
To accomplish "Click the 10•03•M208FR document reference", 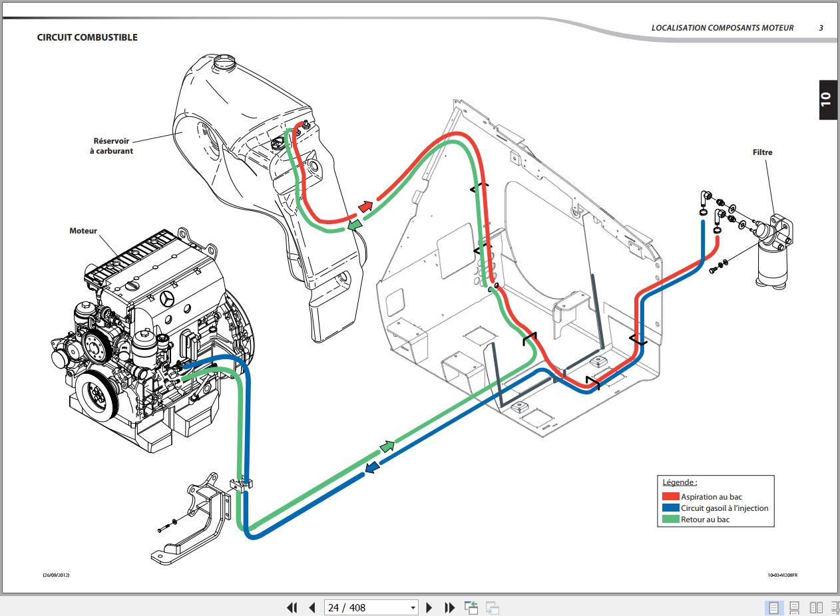I will click(782, 575).
